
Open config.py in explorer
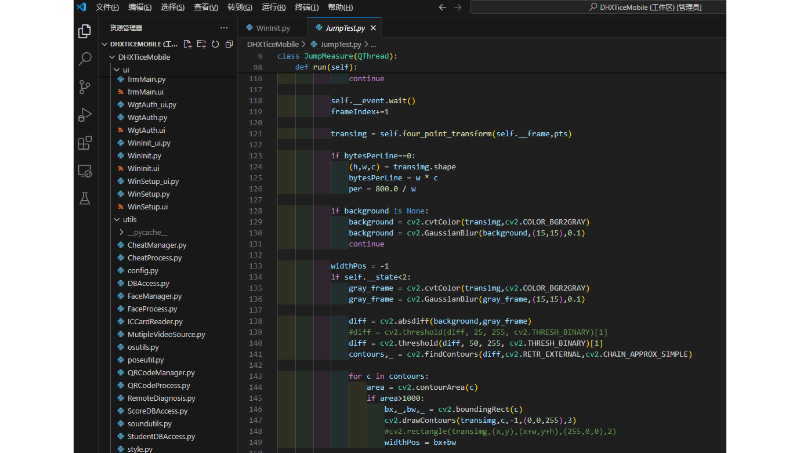pos(143,270)
